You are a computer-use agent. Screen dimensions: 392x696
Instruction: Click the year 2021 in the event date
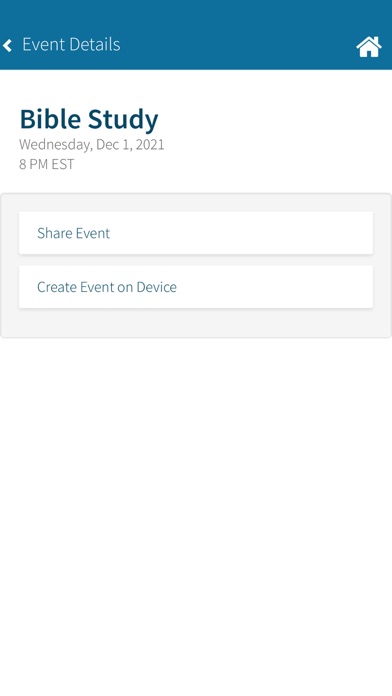[150, 145]
